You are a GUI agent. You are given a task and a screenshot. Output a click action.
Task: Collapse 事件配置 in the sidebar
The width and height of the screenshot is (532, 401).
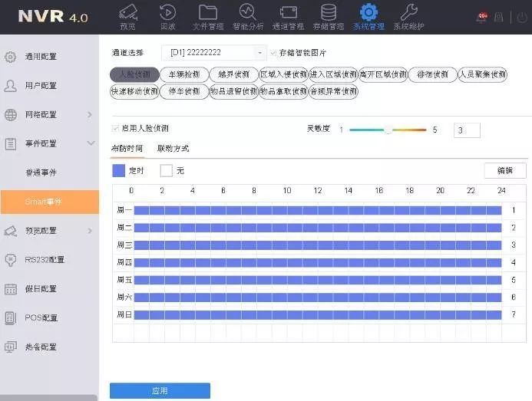tap(49, 143)
